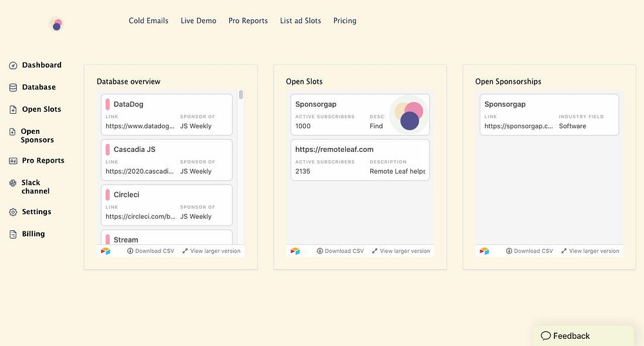View larger version of Open Sponsorships
This screenshot has width=644, height=346.
[590, 251]
